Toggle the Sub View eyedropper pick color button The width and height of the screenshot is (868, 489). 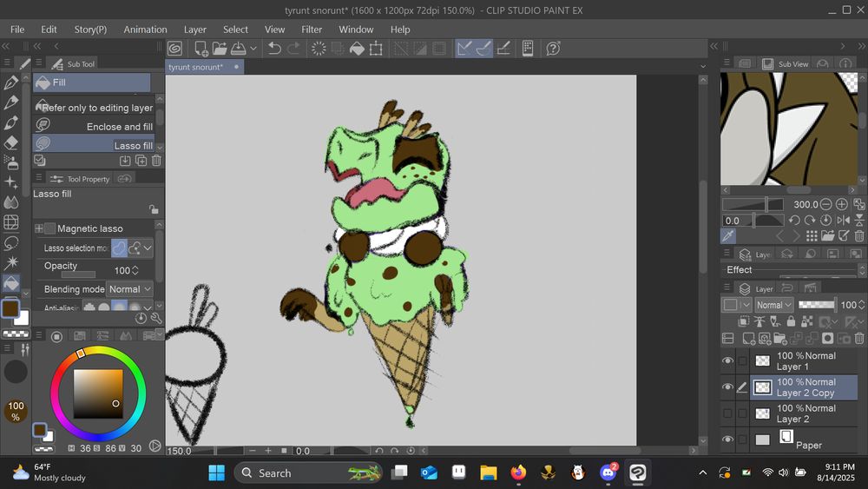tap(728, 236)
